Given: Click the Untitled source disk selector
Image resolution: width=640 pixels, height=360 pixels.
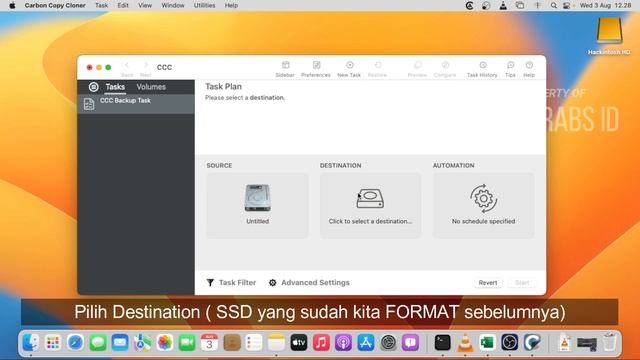Looking at the screenshot, I should [x=257, y=205].
